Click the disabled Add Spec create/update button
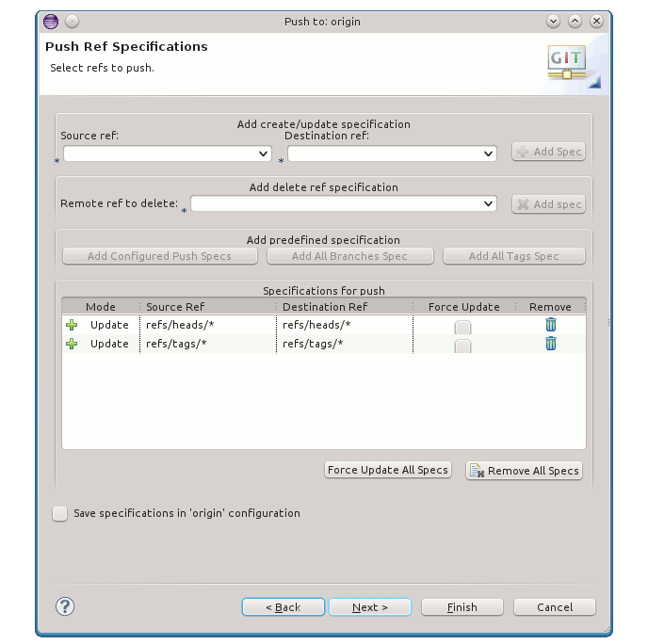 coord(548,152)
